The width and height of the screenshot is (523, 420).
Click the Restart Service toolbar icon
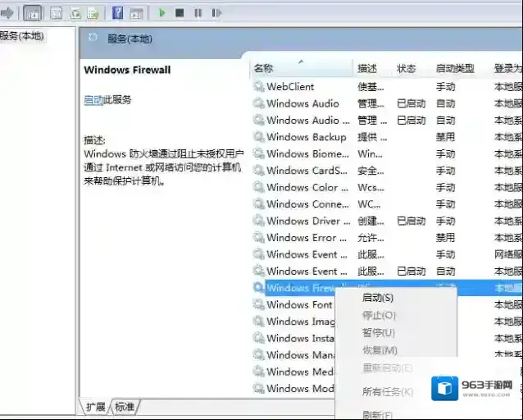click(x=216, y=13)
